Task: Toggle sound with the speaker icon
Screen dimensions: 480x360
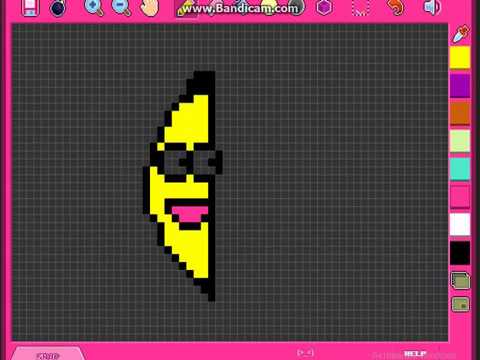Action: pyautogui.click(x=432, y=7)
